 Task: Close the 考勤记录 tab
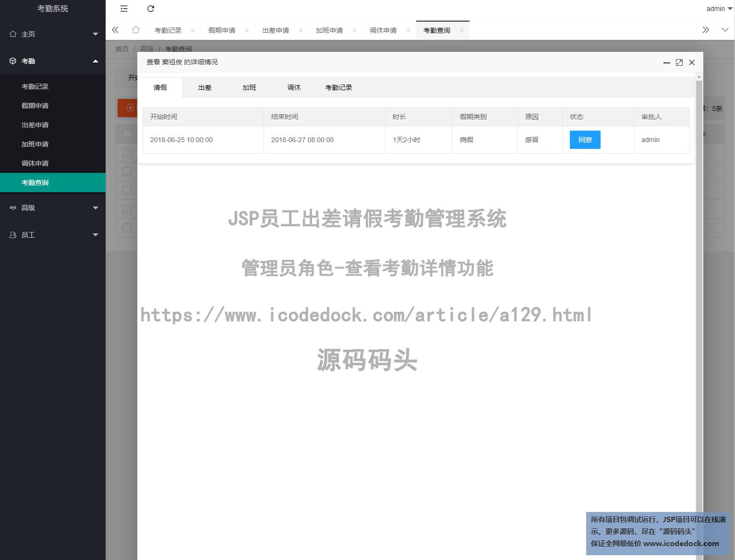pos(193,30)
